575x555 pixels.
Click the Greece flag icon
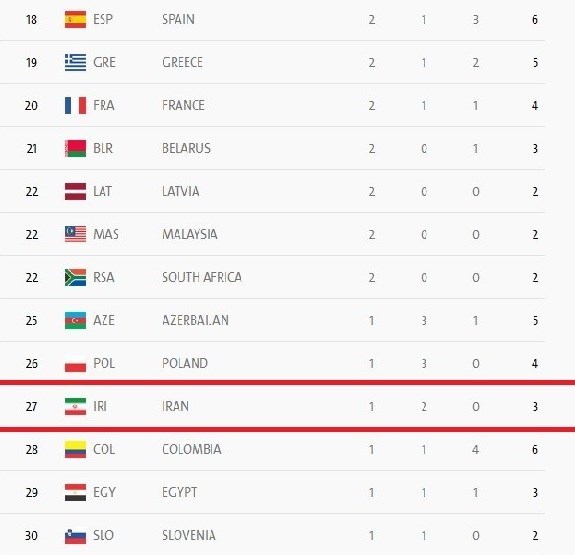pyautogui.click(x=75, y=62)
